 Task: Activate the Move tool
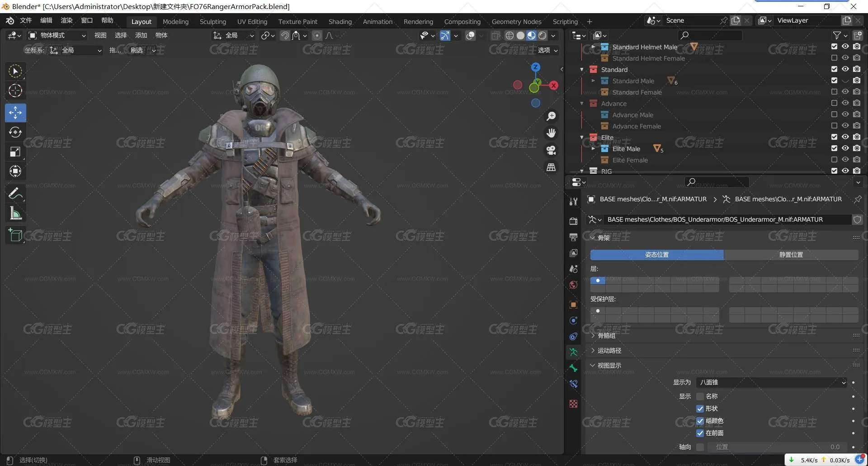(15, 113)
